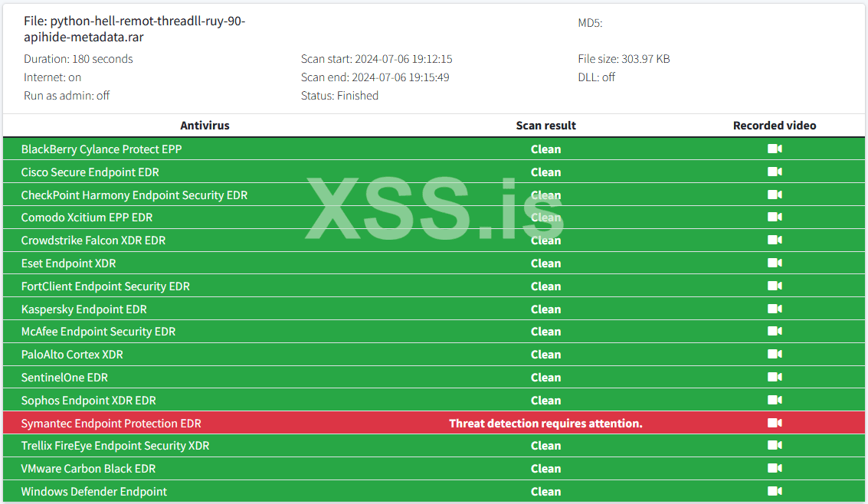Click the Cisco Secure Endpoint EDR name
Screen dimensions: 868x504
click(x=90, y=172)
